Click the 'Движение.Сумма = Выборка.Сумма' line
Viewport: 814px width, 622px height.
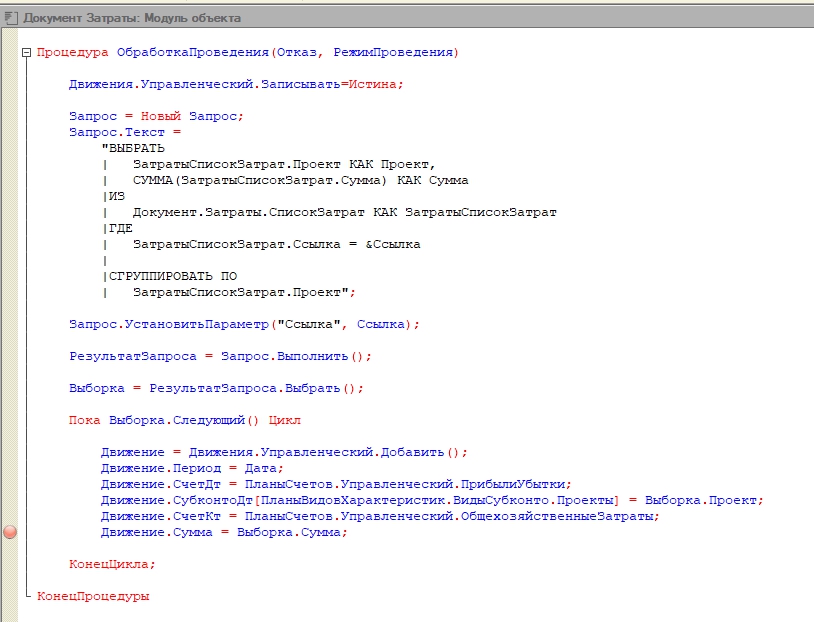coord(224,533)
